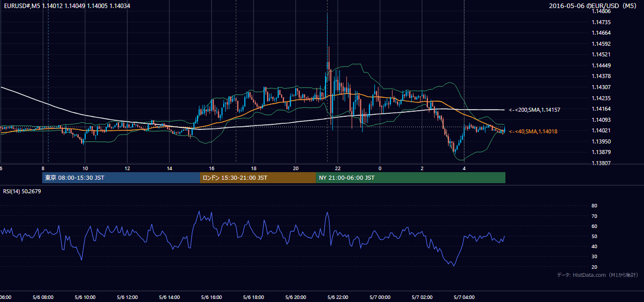
Task: Click hour 12 on the price chart time axis
Action: click(127, 168)
